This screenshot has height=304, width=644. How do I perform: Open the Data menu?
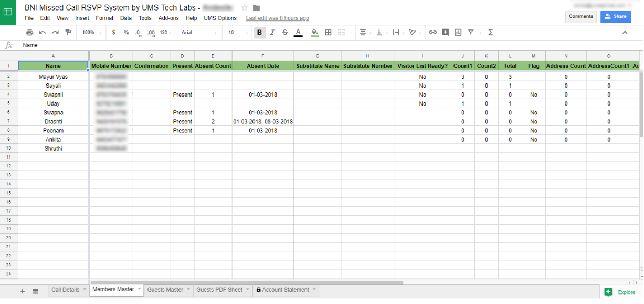(126, 18)
